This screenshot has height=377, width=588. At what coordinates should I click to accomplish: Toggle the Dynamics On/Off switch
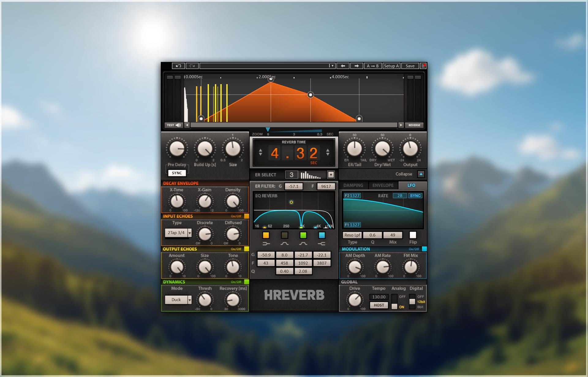247,282
